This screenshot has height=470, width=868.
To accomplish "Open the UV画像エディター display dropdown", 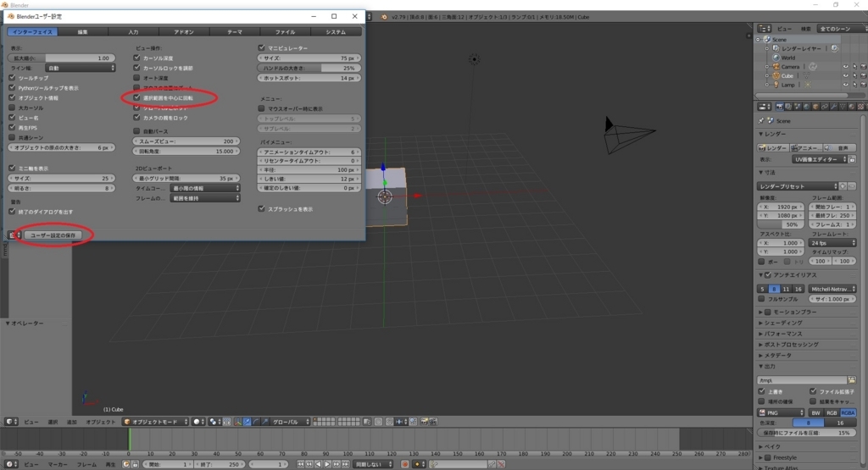I will (x=820, y=159).
